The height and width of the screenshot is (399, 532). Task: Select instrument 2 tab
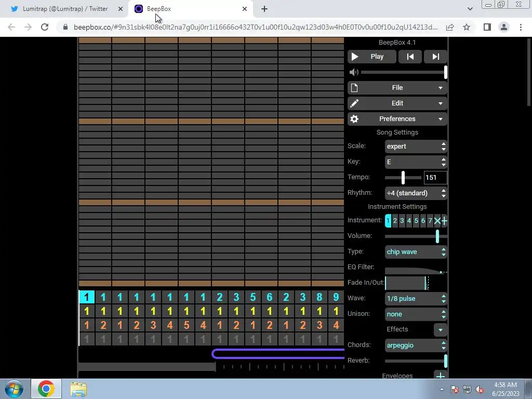(395, 221)
